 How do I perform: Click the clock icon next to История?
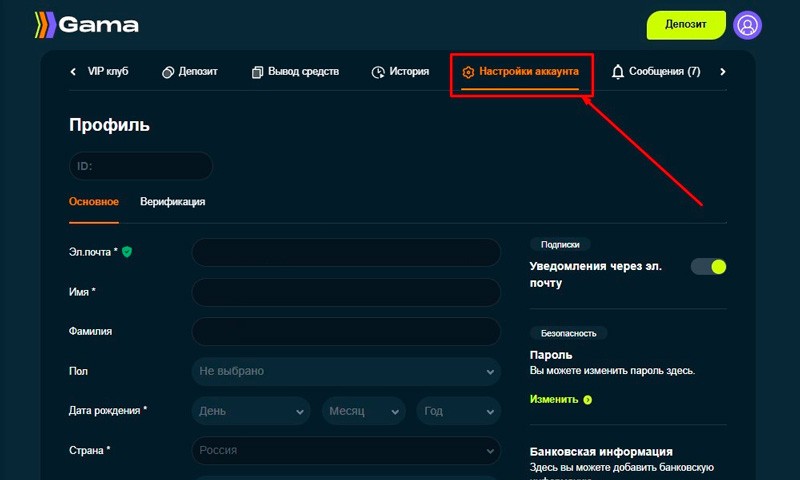point(378,72)
